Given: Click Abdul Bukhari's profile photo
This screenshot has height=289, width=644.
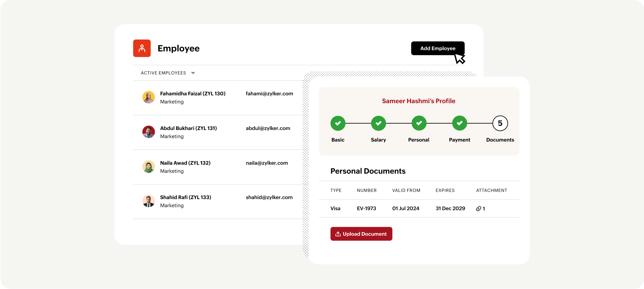Looking at the screenshot, I should [x=149, y=132].
